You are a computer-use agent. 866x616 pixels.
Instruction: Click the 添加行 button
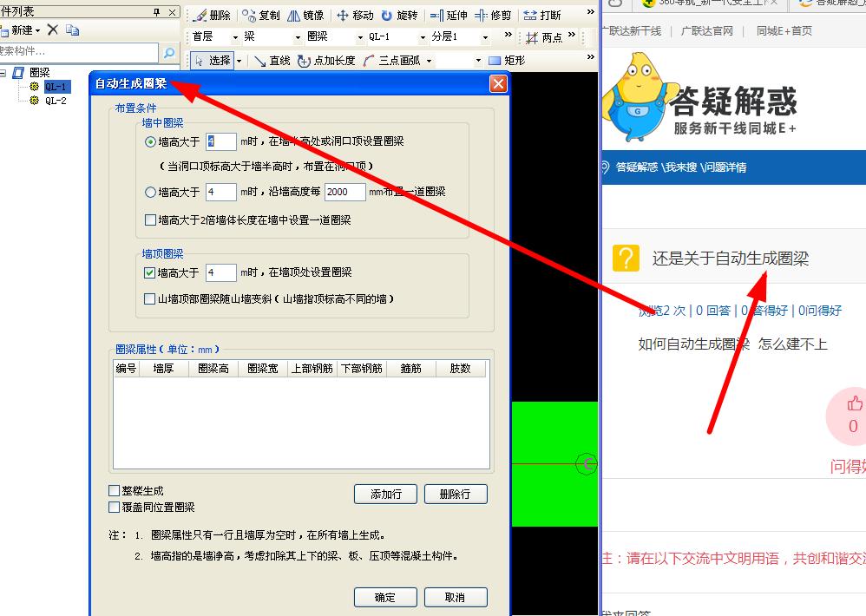[385, 494]
